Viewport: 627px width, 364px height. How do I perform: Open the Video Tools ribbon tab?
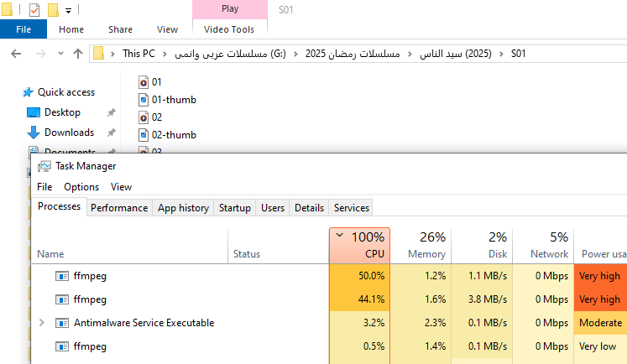[229, 29]
